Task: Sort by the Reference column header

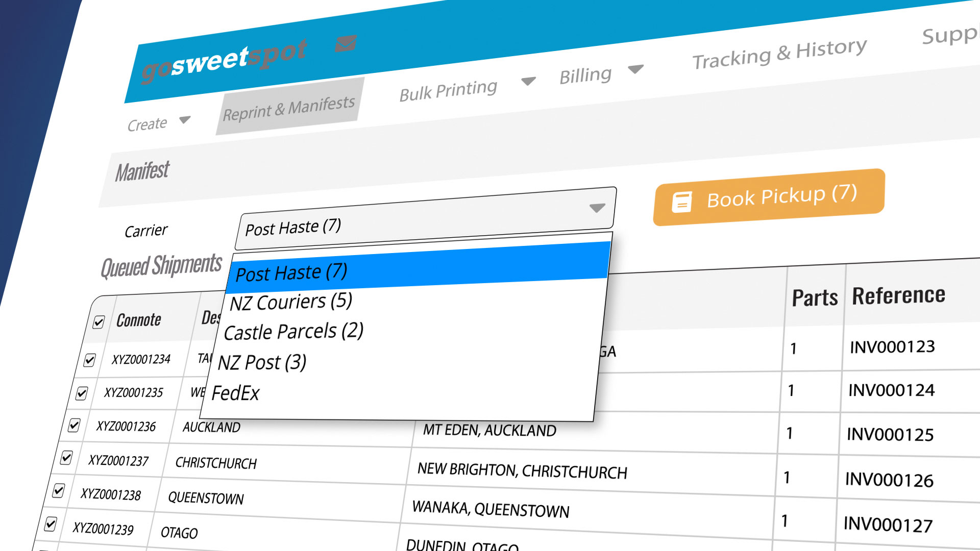Action: pos(898,296)
